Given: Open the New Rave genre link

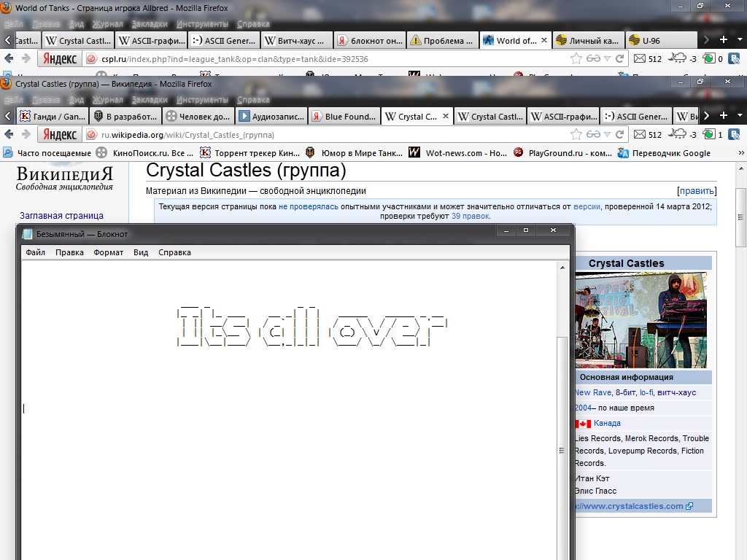Looking at the screenshot, I should click(593, 392).
